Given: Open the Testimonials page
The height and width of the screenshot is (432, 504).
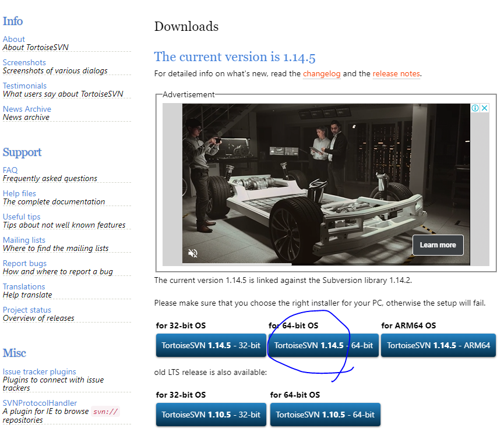Looking at the screenshot, I should pyautogui.click(x=24, y=86).
